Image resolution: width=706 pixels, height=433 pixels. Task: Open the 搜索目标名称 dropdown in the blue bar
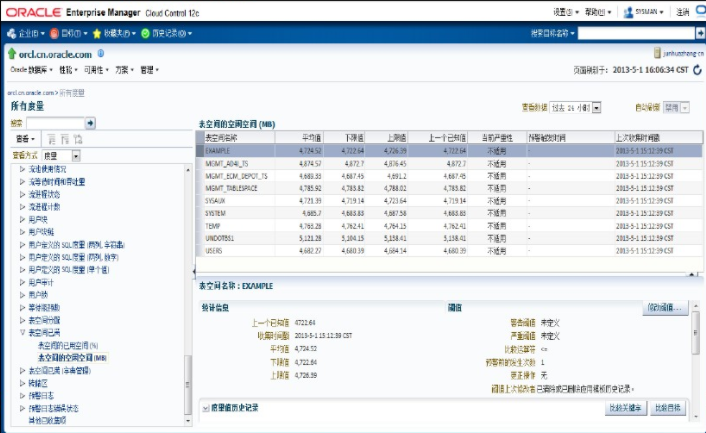tap(552, 33)
